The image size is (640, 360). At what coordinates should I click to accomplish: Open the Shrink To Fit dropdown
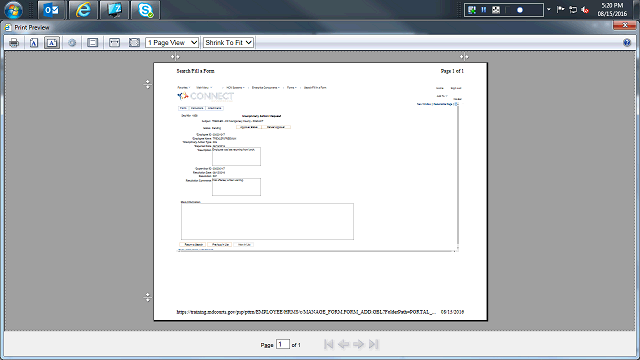(228, 42)
